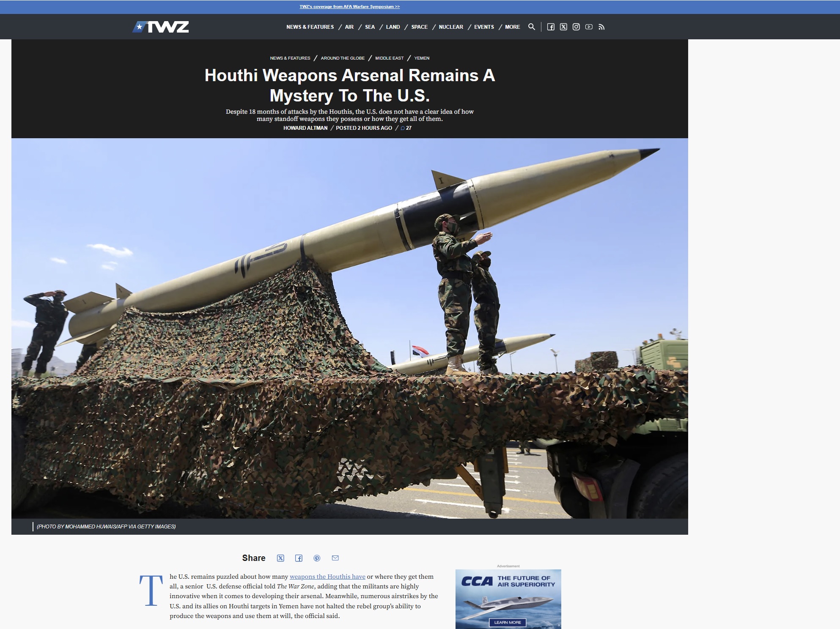Share article on Pinterest
The width and height of the screenshot is (840, 629).
point(317,558)
